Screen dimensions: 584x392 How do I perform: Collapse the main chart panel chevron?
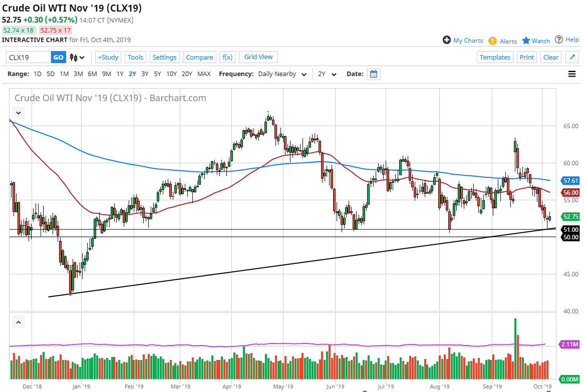click(18, 112)
